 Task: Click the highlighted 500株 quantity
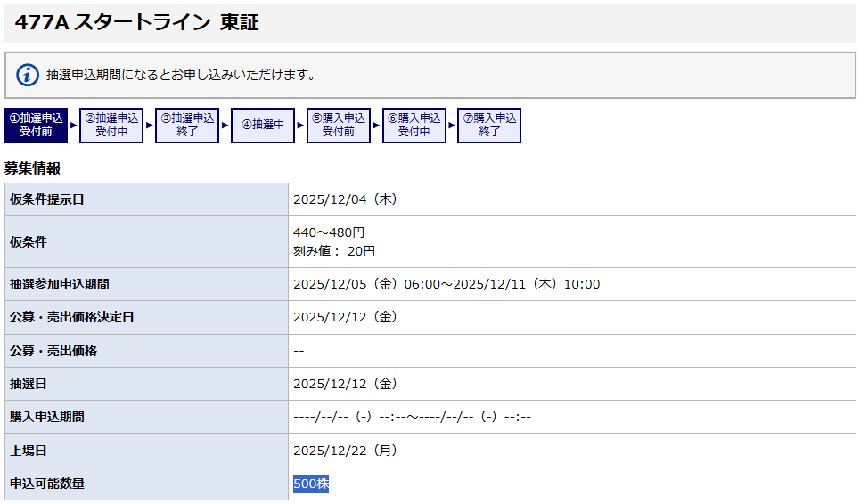[x=311, y=484]
